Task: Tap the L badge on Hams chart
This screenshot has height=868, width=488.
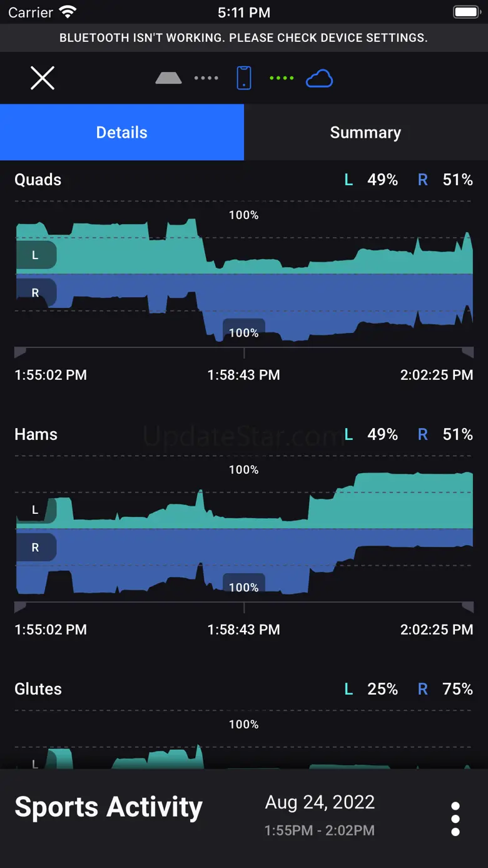Action: pos(36,510)
